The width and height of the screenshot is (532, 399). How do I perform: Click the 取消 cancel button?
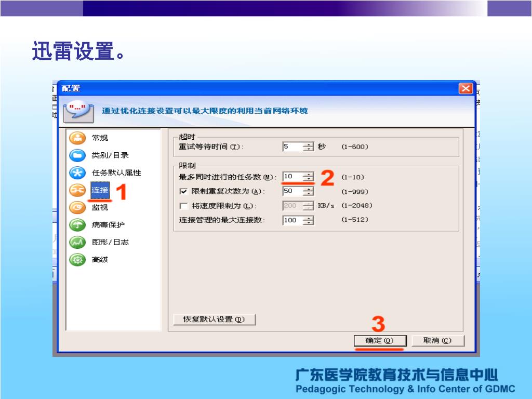point(437,341)
